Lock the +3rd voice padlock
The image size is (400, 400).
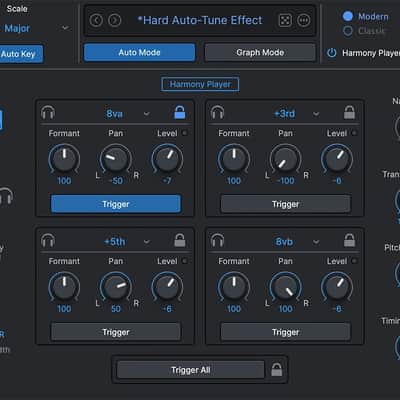point(349,112)
